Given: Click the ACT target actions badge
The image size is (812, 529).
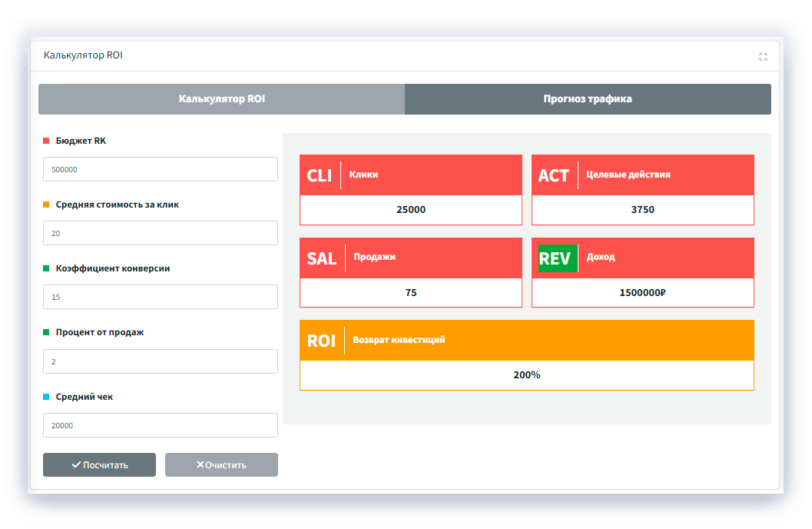Looking at the screenshot, I should tap(553, 175).
